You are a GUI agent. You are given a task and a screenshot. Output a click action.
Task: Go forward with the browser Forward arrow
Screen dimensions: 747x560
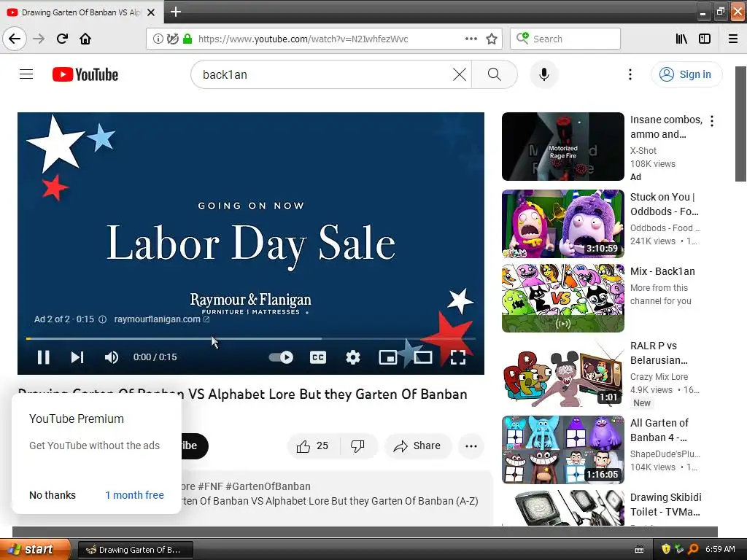[x=39, y=39]
